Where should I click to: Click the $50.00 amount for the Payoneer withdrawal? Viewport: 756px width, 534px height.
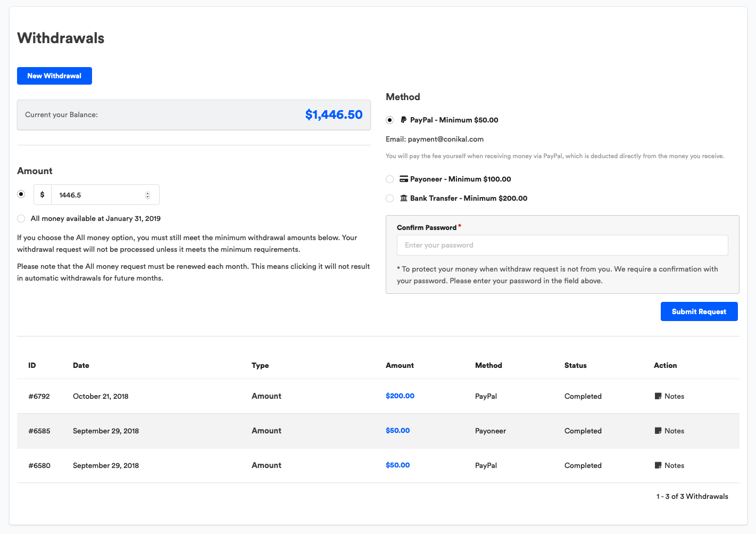tap(397, 430)
